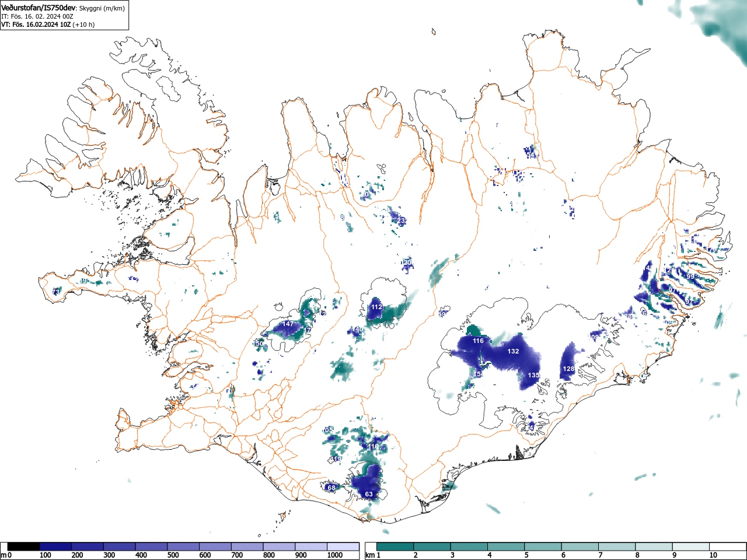Click the 'km 1' label on the kilometer scale
Screen dimensions: 747x560
372,555
